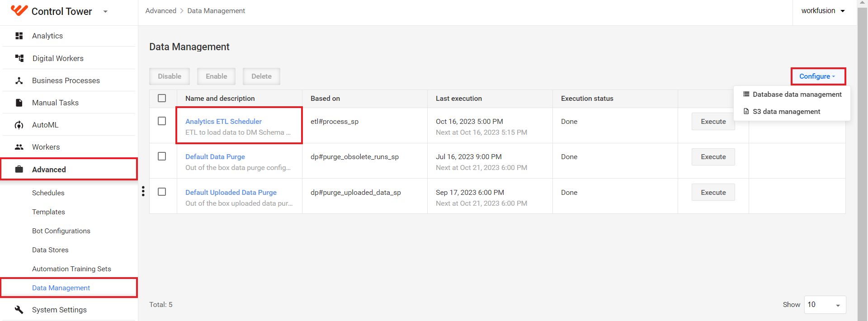Viewport: 868px width, 321px height.
Task: Click the Manual Tasks document icon
Action: [19, 103]
